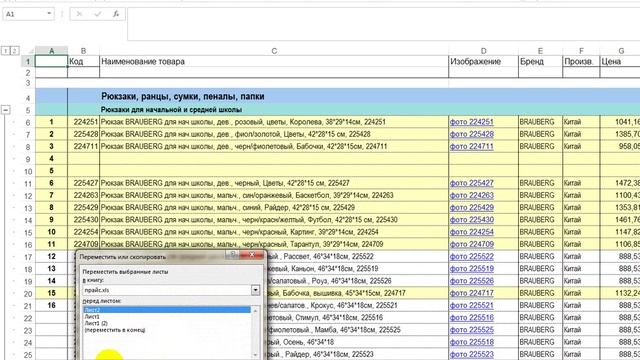640x360 pixels.
Task: Select row 4 header
Action: [x=28, y=98]
